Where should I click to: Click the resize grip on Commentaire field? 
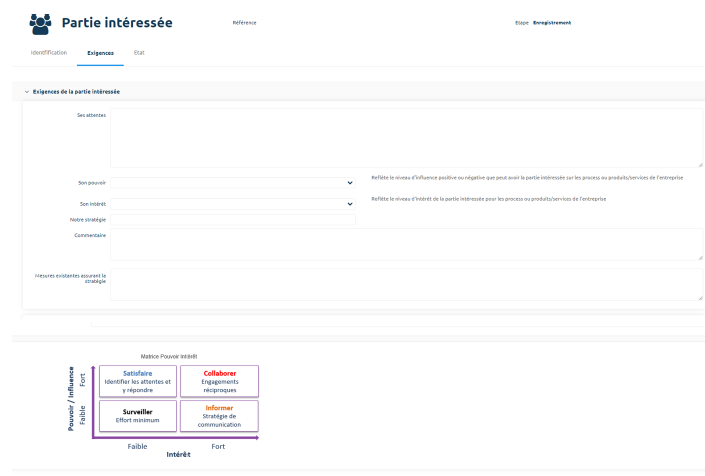click(x=700, y=258)
